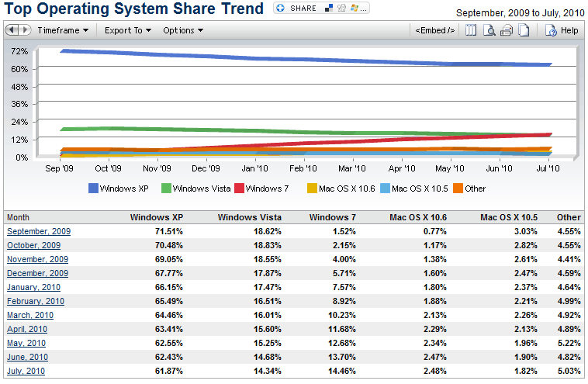
Task: Open the September, 2009 month link
Action: pyautogui.click(x=37, y=231)
